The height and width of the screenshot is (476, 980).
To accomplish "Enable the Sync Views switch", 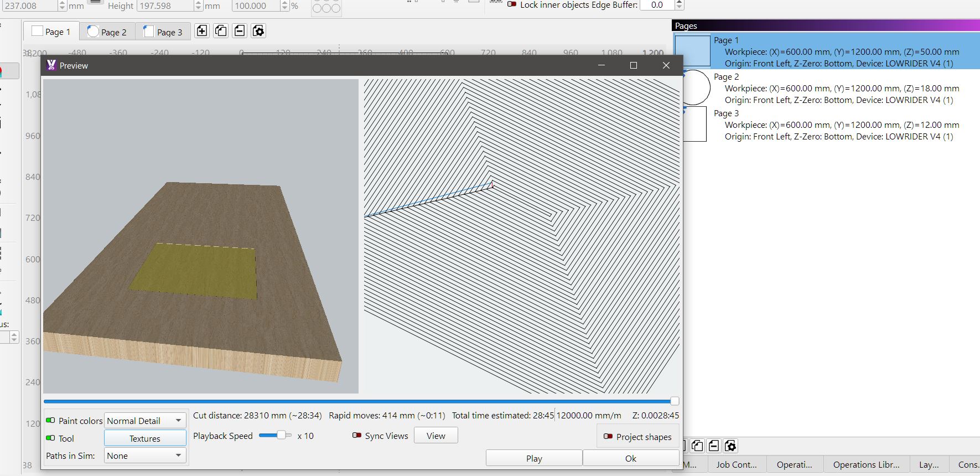I will pyautogui.click(x=357, y=436).
